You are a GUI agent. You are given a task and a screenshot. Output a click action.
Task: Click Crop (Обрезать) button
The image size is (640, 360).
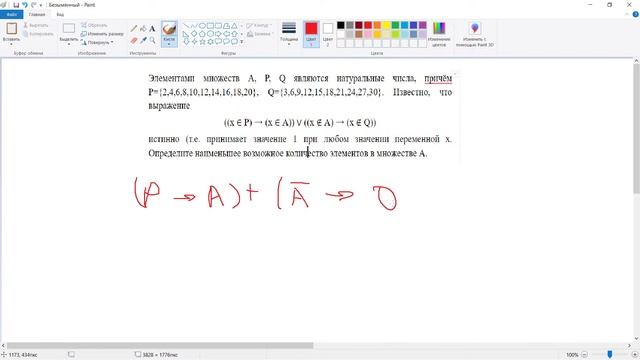point(94,25)
